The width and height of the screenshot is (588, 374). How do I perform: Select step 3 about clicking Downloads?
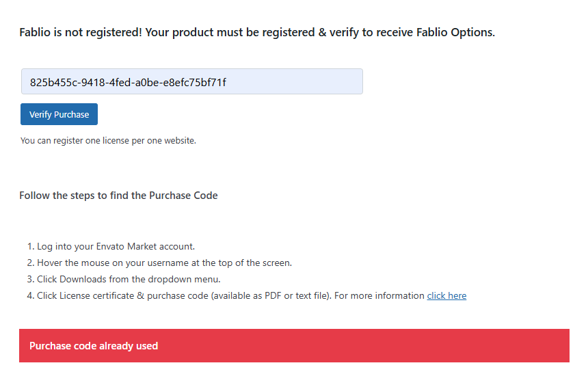point(129,280)
